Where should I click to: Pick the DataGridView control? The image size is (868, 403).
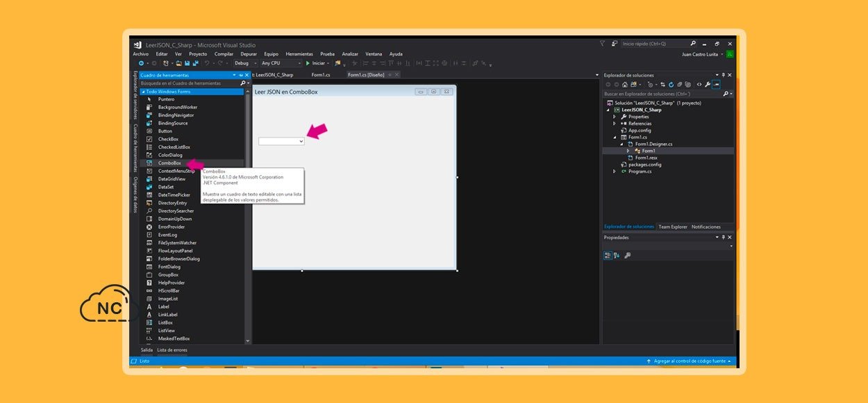pos(172,179)
